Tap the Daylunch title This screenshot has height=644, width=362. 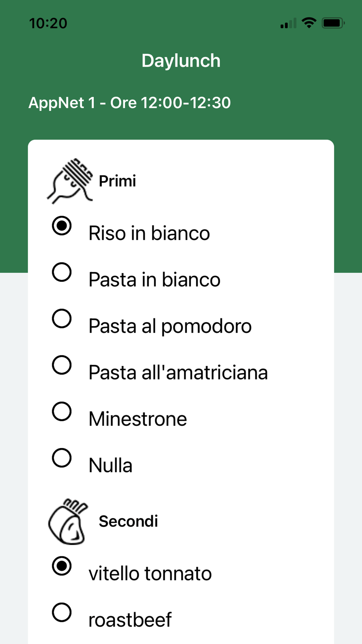[x=181, y=60]
